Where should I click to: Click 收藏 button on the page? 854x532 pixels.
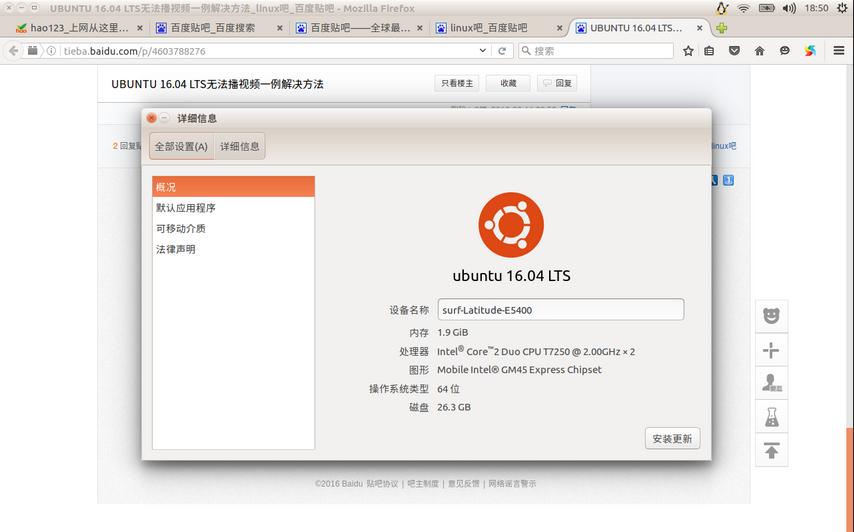pyautogui.click(x=508, y=83)
